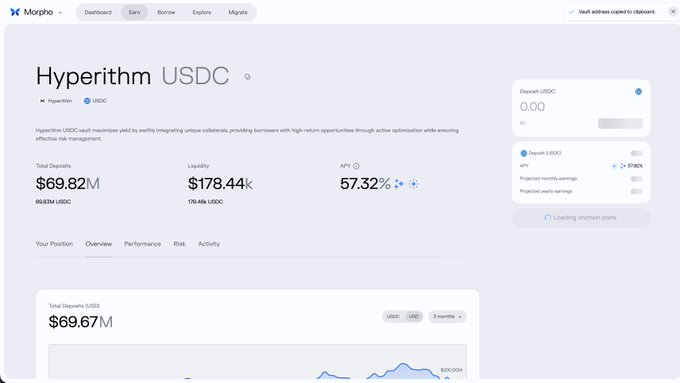Switch chart units to USD

tap(414, 316)
